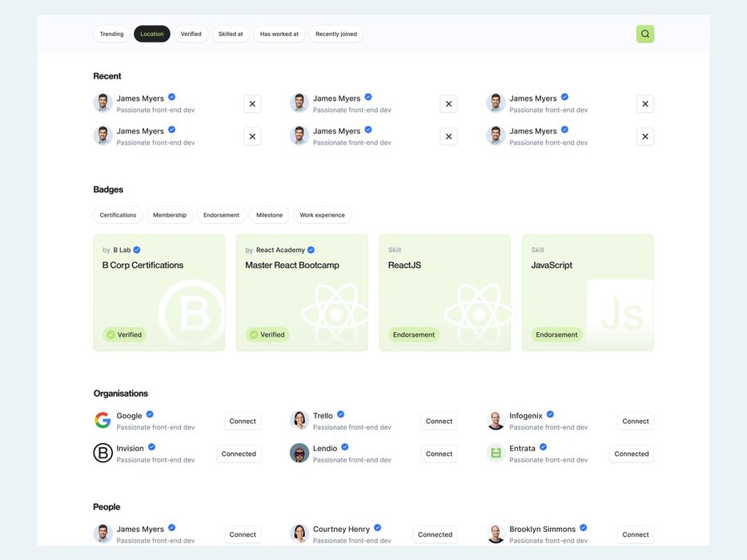Select the Certifications badge tab
Image resolution: width=747 pixels, height=560 pixels.
pyautogui.click(x=118, y=215)
